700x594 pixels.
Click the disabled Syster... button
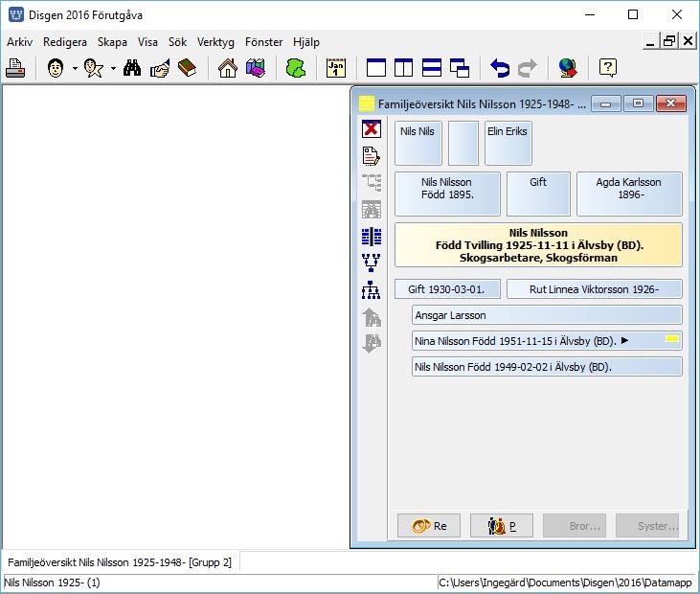(x=647, y=526)
